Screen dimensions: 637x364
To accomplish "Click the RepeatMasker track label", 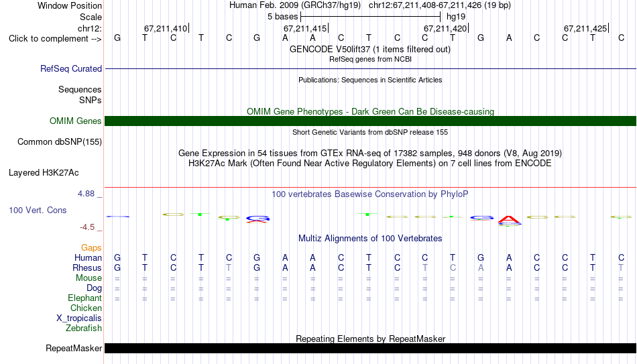I will click(x=74, y=348).
